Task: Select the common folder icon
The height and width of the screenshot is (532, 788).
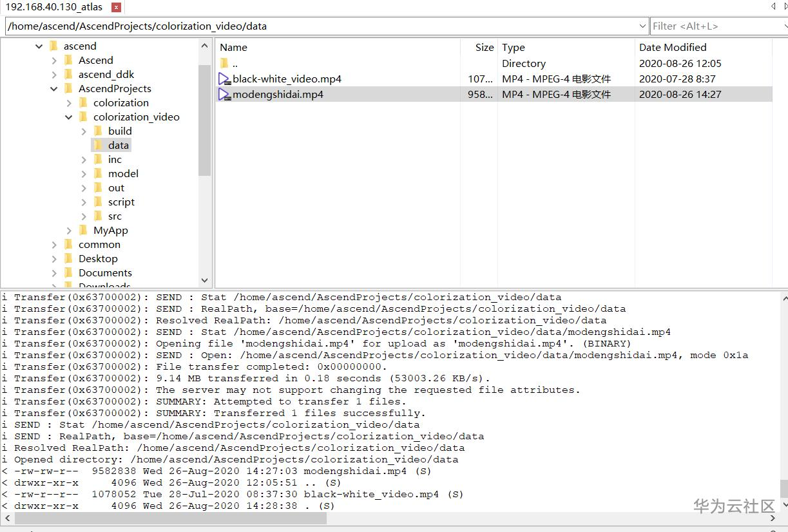Action: point(68,244)
